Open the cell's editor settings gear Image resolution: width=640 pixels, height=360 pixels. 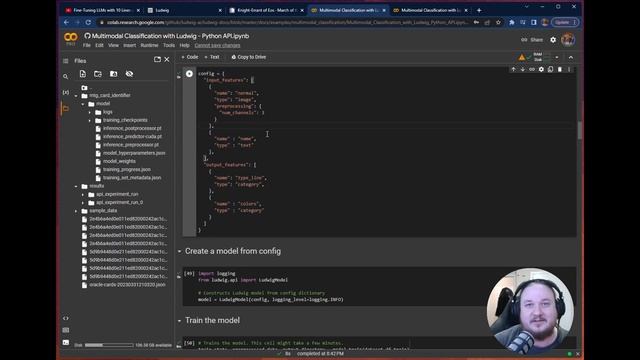[541, 69]
